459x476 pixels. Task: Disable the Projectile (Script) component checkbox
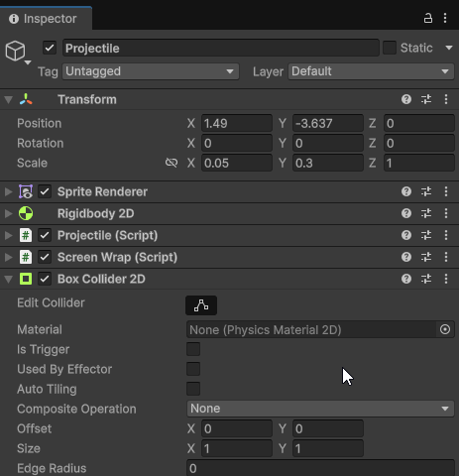45,235
